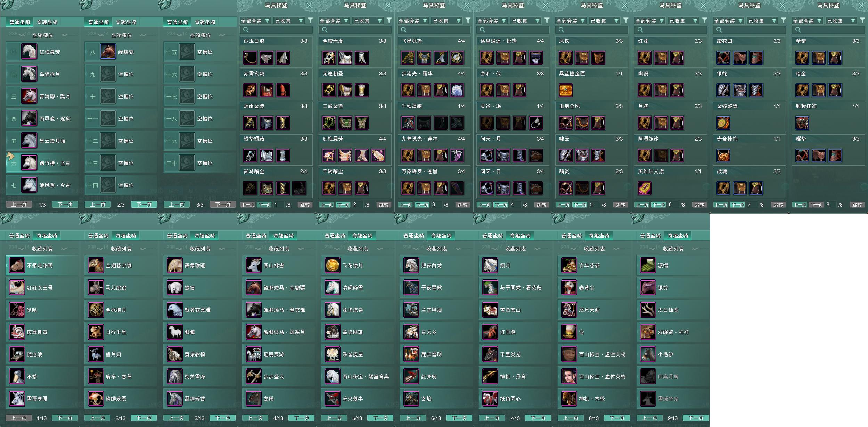
Task: Click 金蛇鼓舞 drum ornament icon
Action: pos(723,123)
